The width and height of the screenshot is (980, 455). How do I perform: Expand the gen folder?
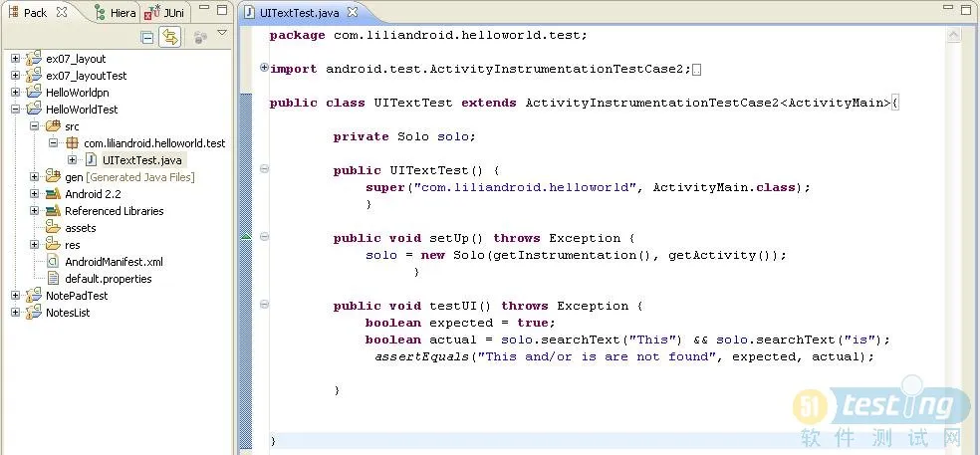tap(35, 177)
